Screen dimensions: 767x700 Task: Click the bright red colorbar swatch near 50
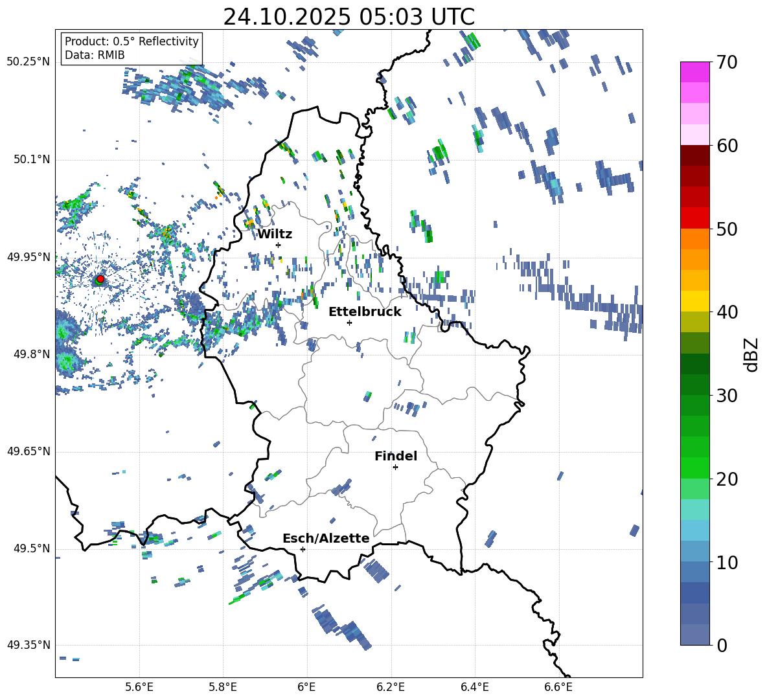click(x=694, y=218)
